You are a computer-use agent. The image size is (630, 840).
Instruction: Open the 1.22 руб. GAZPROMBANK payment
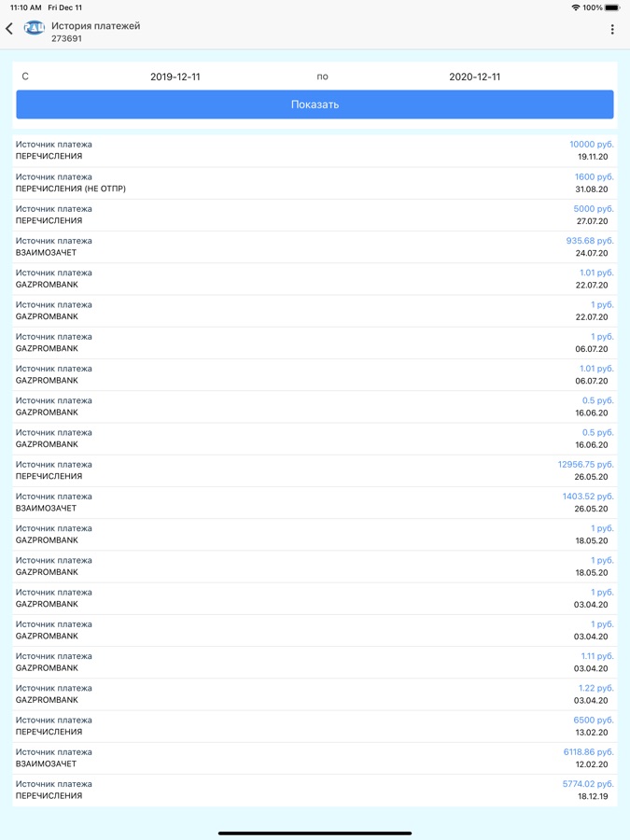315,693
